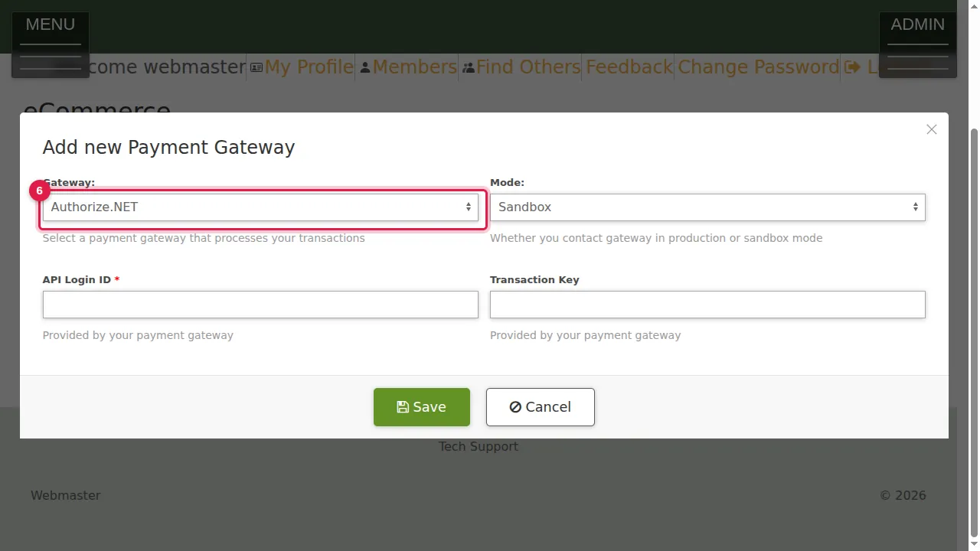Open the ADMIN menu button

click(917, 44)
